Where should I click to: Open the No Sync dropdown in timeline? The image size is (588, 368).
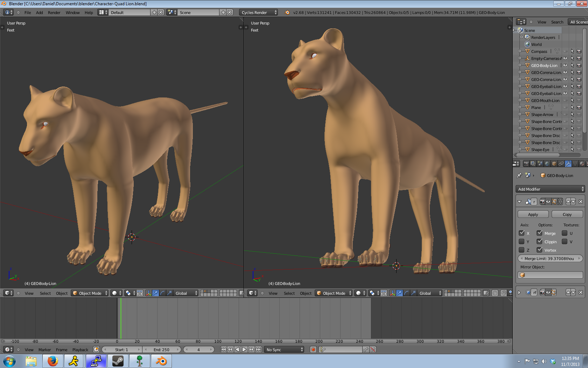284,349
